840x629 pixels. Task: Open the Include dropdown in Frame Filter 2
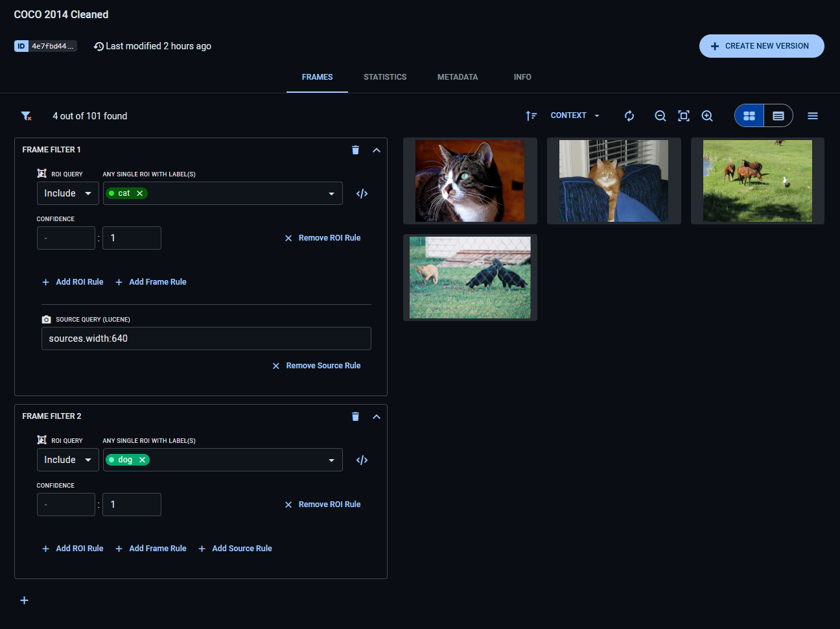[67, 459]
